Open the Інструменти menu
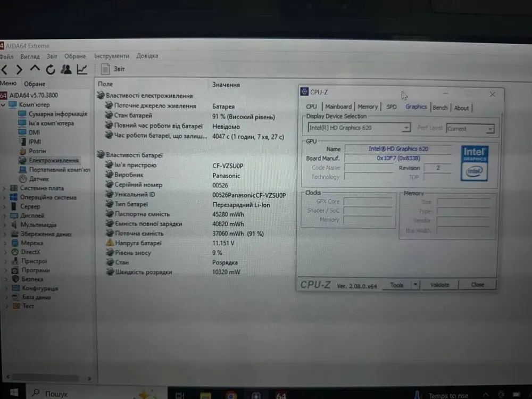The image size is (532, 399). point(112,56)
